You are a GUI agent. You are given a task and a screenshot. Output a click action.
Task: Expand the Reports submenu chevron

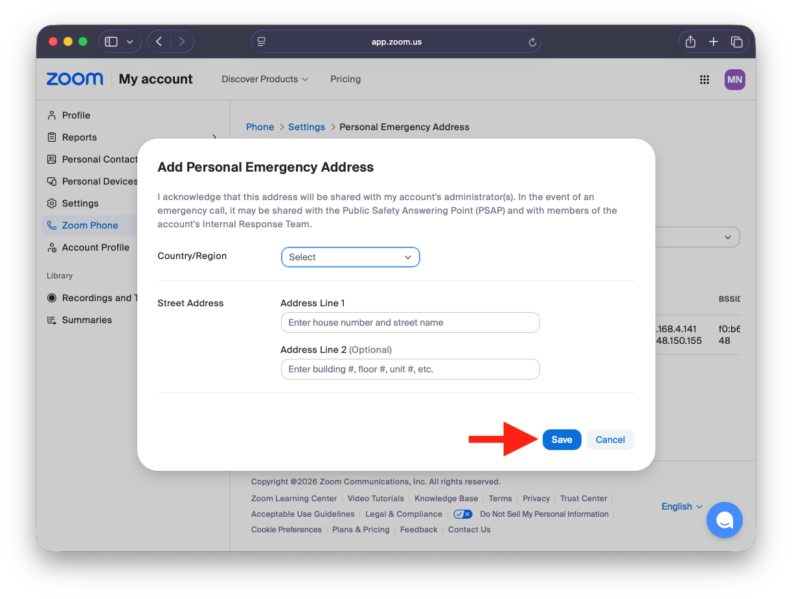(x=215, y=137)
